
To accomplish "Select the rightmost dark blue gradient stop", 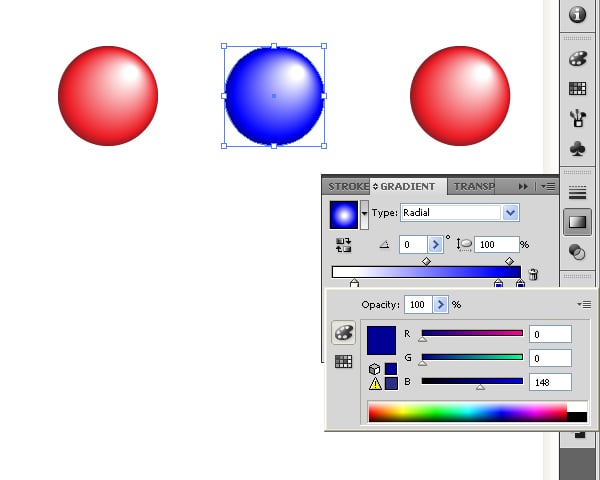I will coord(520,283).
